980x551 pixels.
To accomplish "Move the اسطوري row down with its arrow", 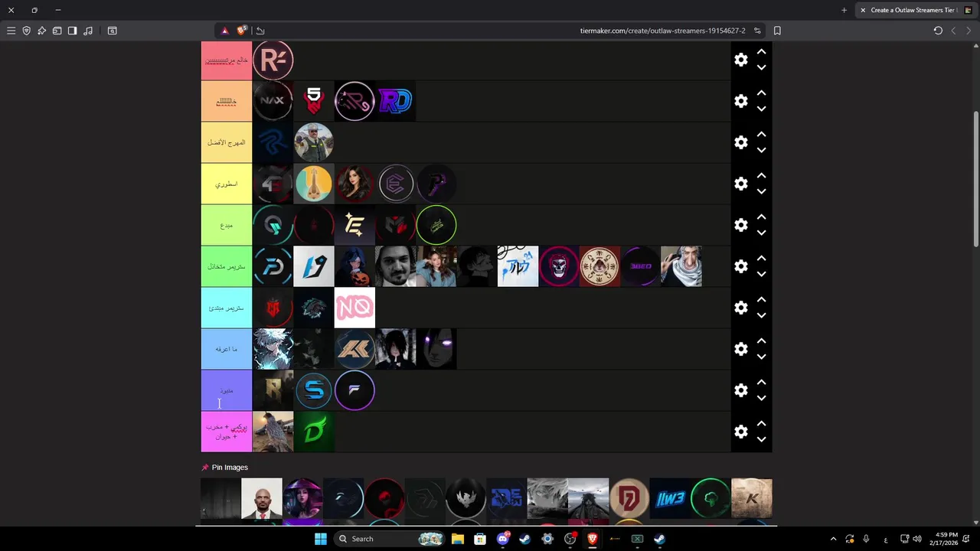I will (x=761, y=192).
